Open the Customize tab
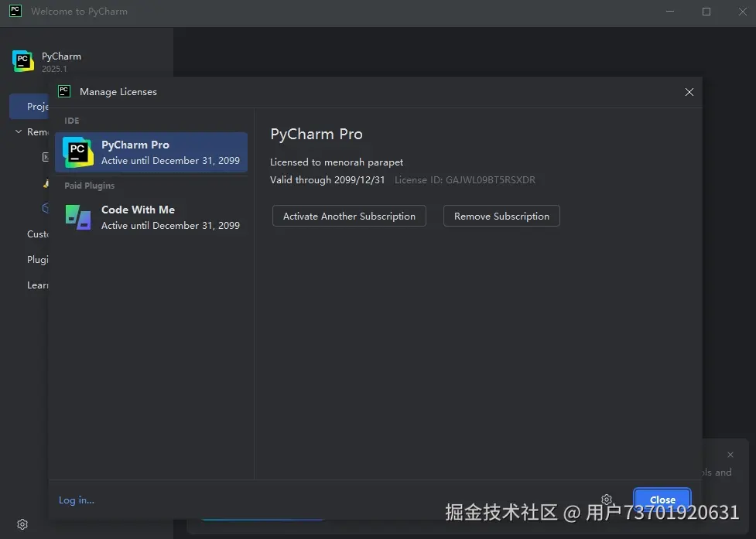This screenshot has height=539, width=756. point(38,234)
